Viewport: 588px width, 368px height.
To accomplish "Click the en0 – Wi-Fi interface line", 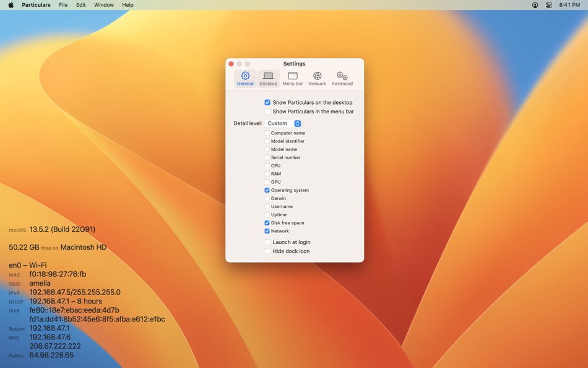I will click(28, 265).
